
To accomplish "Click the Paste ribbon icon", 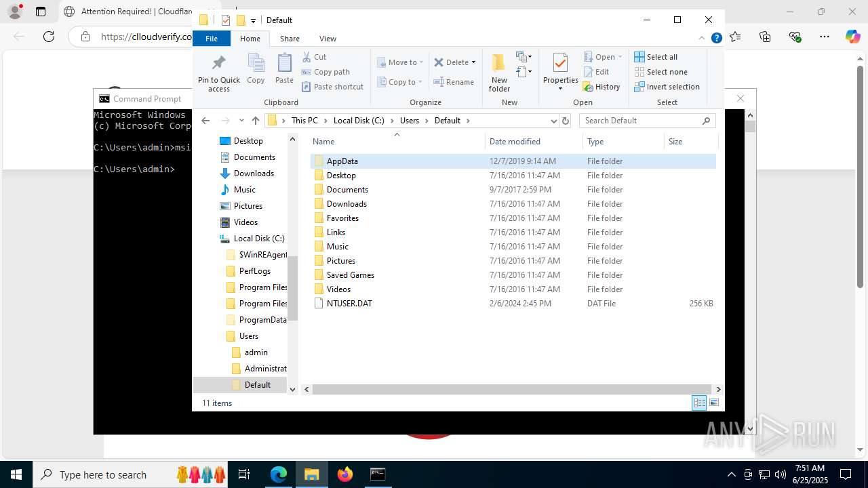I will click(x=284, y=69).
